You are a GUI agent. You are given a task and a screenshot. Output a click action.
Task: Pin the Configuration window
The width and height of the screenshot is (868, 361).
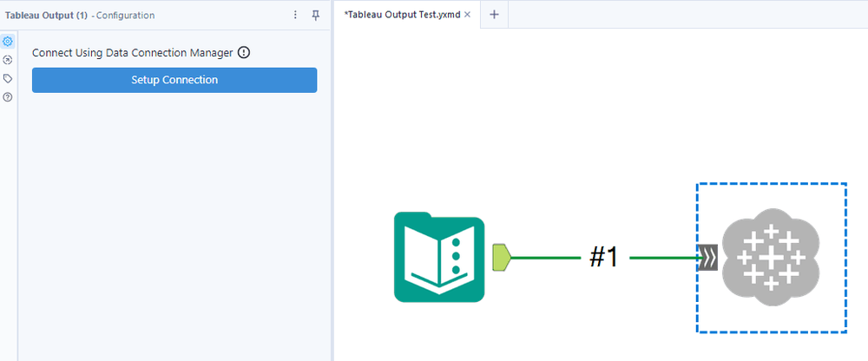(316, 15)
